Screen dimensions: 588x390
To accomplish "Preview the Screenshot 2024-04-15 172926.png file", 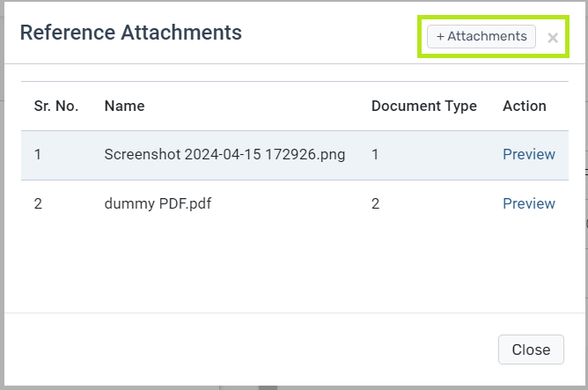I will [529, 154].
